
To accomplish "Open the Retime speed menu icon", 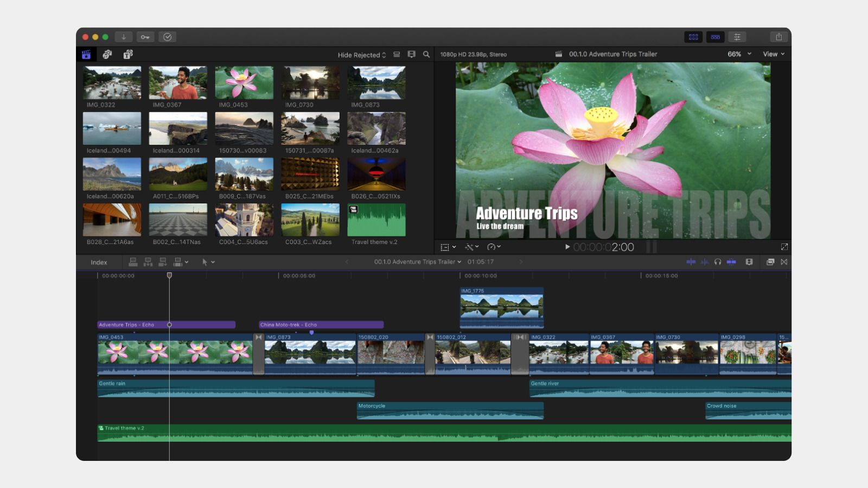I will pos(493,247).
